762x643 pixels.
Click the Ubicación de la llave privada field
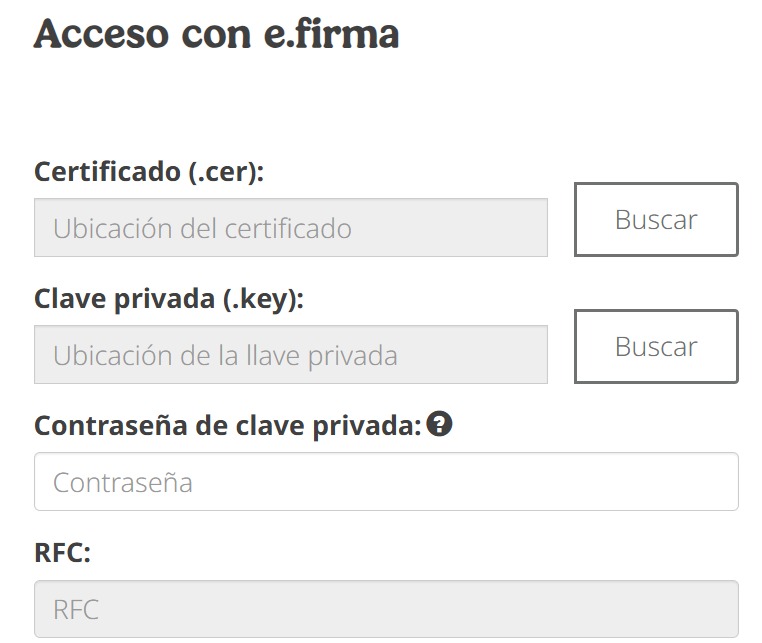[290, 355]
